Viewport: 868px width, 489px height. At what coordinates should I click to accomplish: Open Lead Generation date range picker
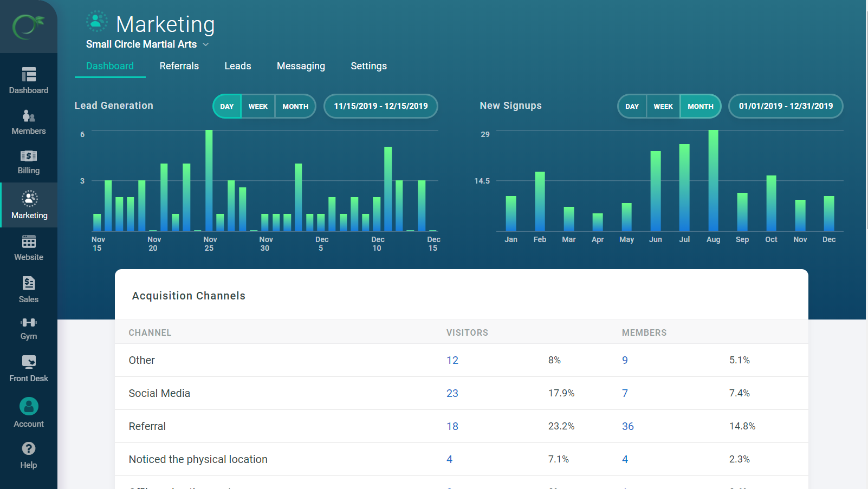[x=380, y=106]
